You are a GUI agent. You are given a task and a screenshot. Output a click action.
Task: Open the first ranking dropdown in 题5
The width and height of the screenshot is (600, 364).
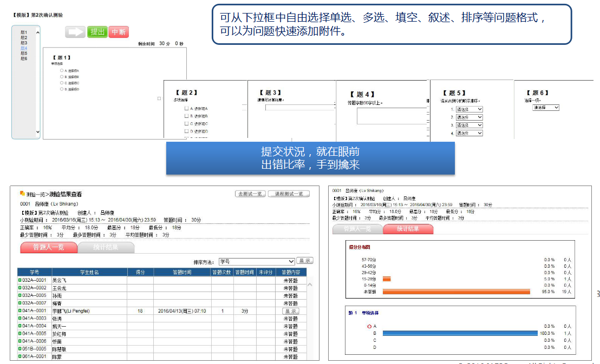click(469, 109)
